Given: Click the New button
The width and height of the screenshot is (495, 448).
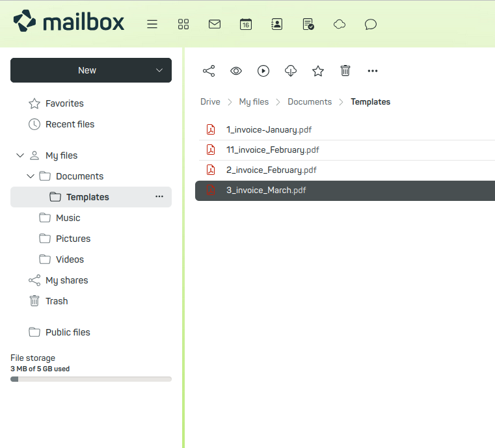Looking at the screenshot, I should [87, 70].
